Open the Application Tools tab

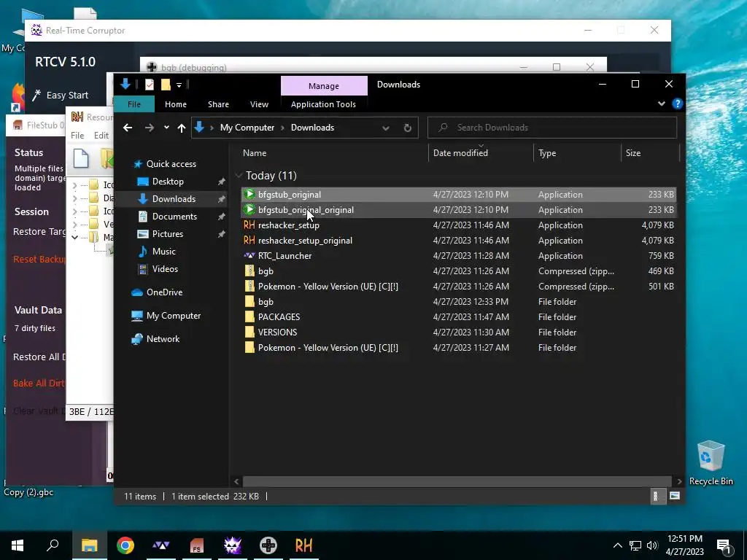pos(323,104)
